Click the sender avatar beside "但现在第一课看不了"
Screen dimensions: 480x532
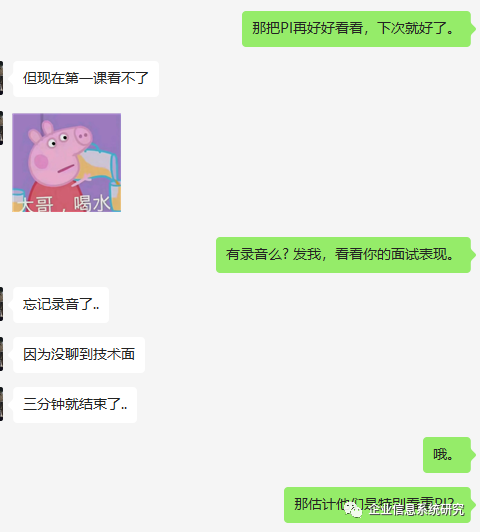[x=1, y=78]
